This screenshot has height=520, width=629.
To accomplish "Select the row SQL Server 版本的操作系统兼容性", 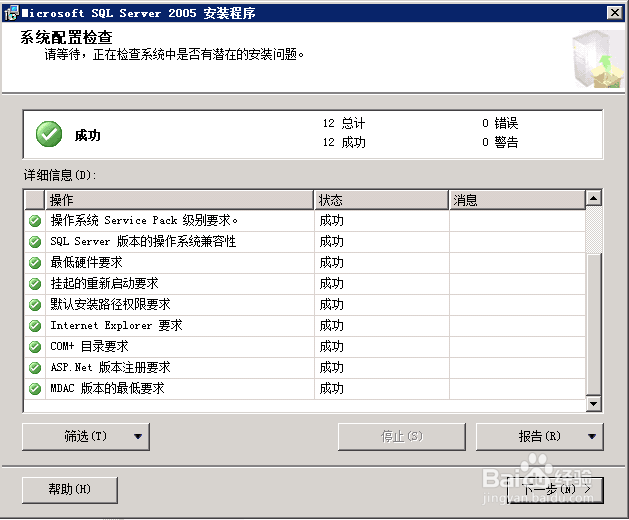I will [305, 242].
